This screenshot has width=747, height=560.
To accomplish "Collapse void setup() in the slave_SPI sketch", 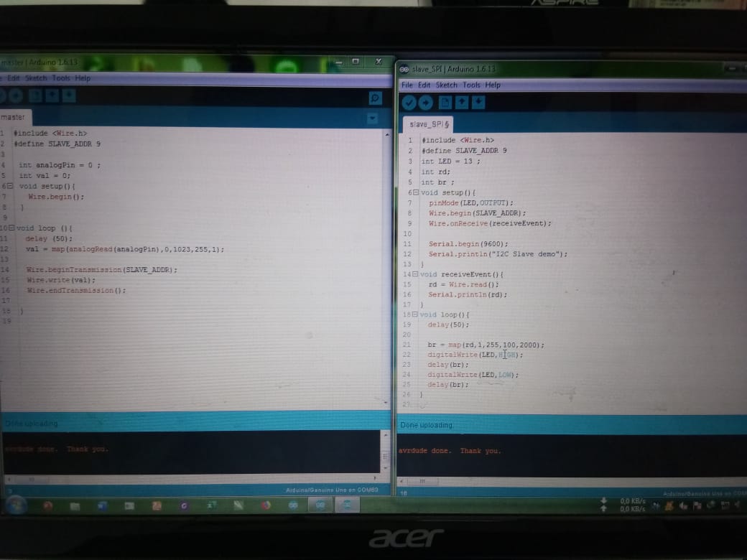I will point(415,192).
